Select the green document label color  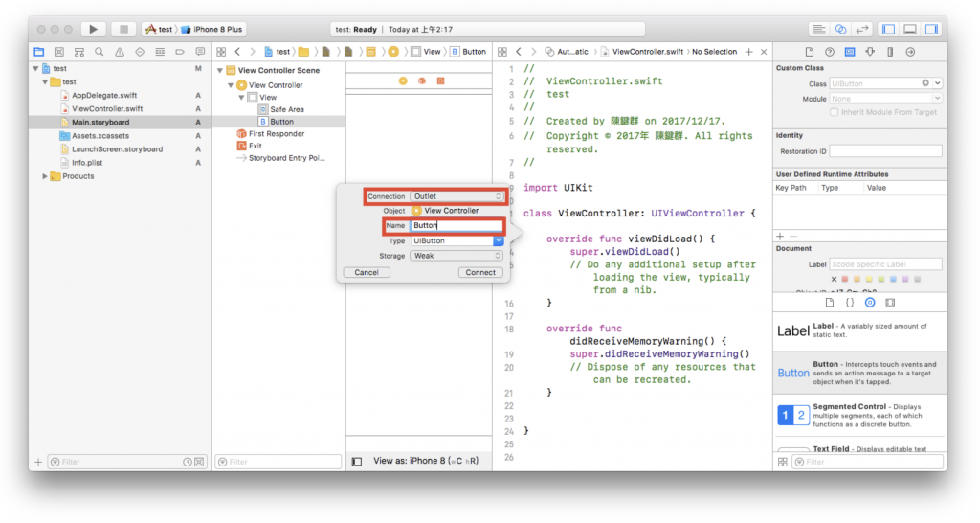click(881, 280)
